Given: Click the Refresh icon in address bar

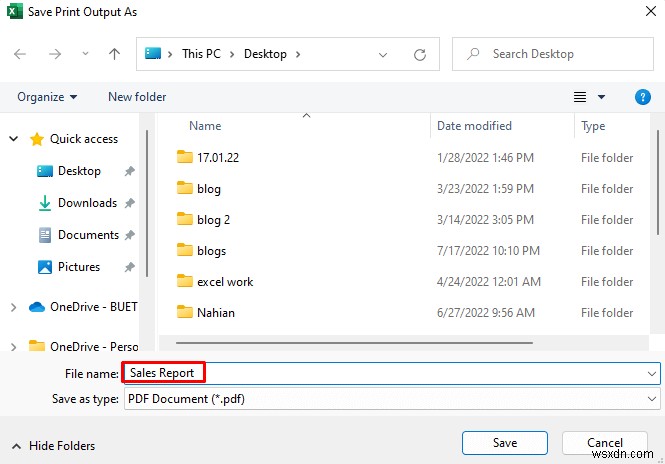Looking at the screenshot, I should click(x=420, y=54).
